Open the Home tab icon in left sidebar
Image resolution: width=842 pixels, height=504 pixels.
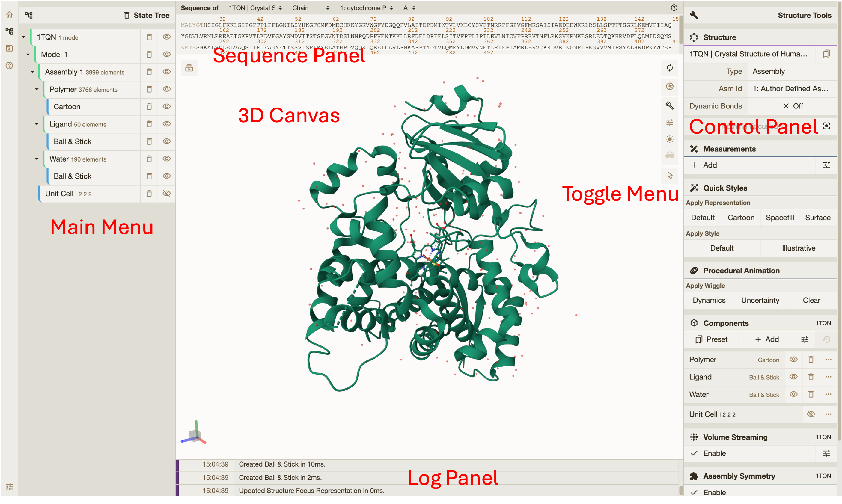(9, 15)
